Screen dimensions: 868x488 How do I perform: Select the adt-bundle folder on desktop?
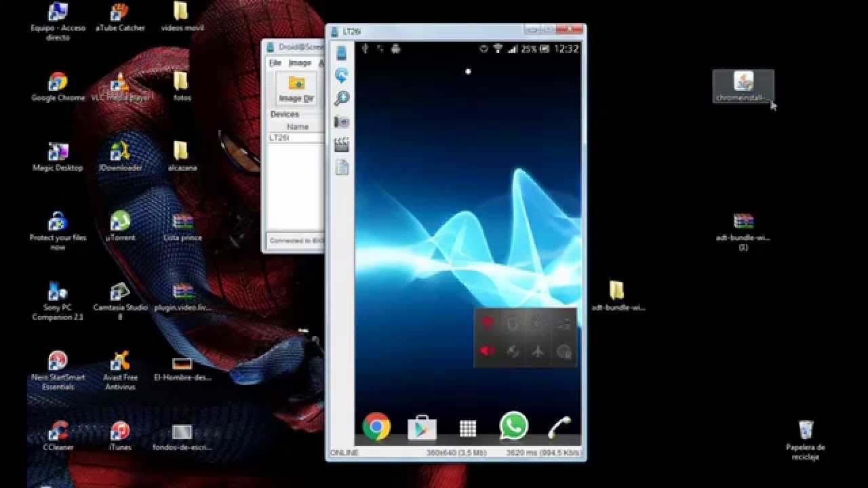point(617,296)
